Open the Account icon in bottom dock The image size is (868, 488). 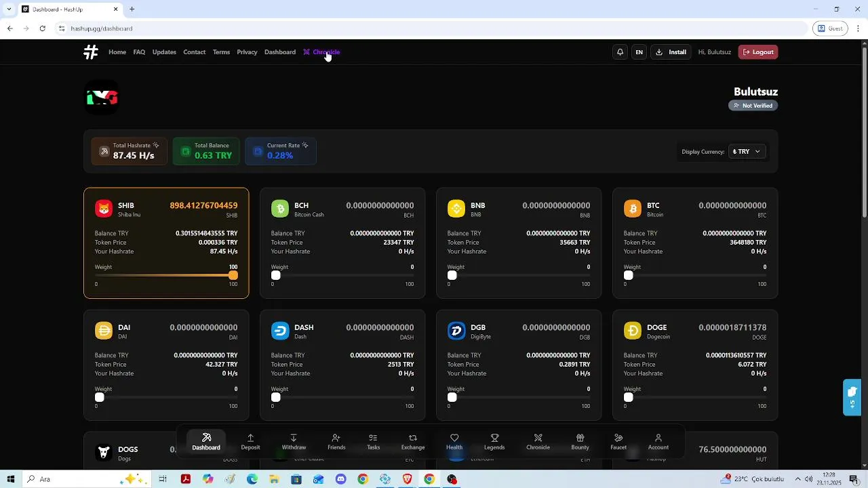point(658,442)
